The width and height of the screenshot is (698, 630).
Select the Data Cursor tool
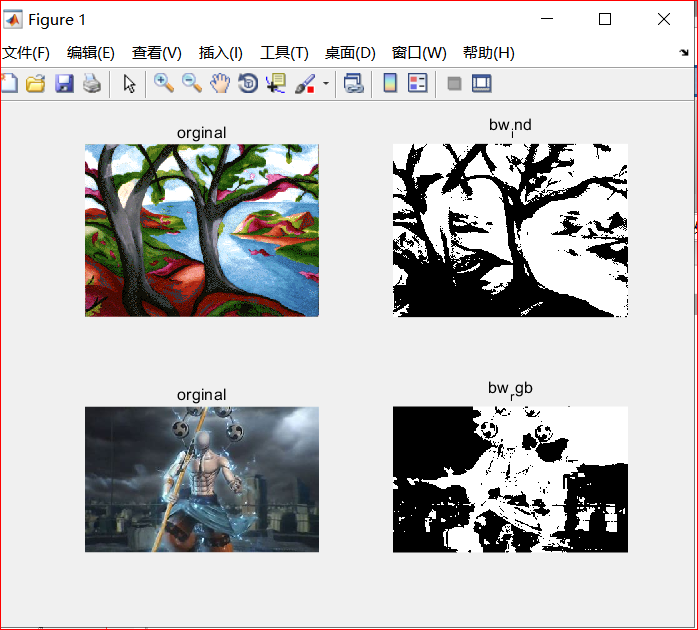(x=276, y=83)
